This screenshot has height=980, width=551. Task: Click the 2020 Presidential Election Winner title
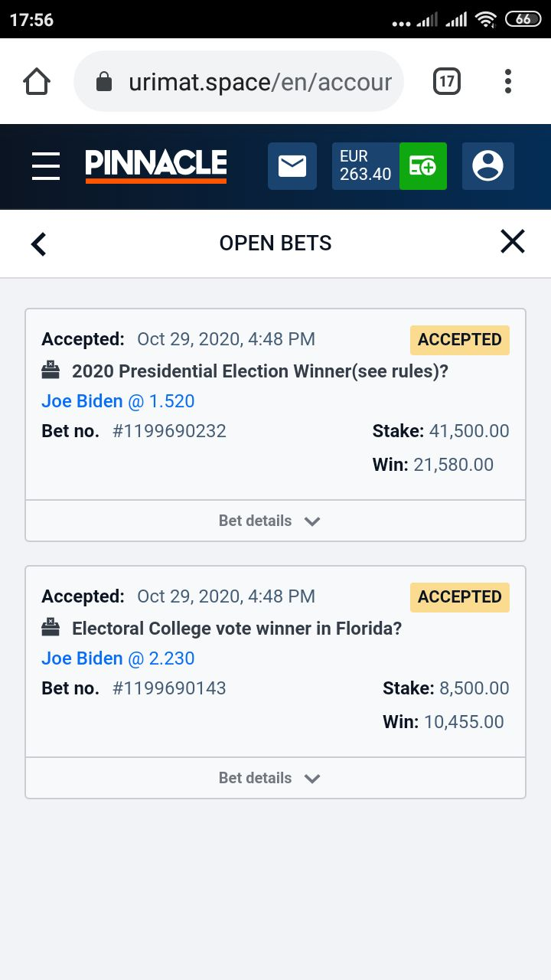point(260,371)
